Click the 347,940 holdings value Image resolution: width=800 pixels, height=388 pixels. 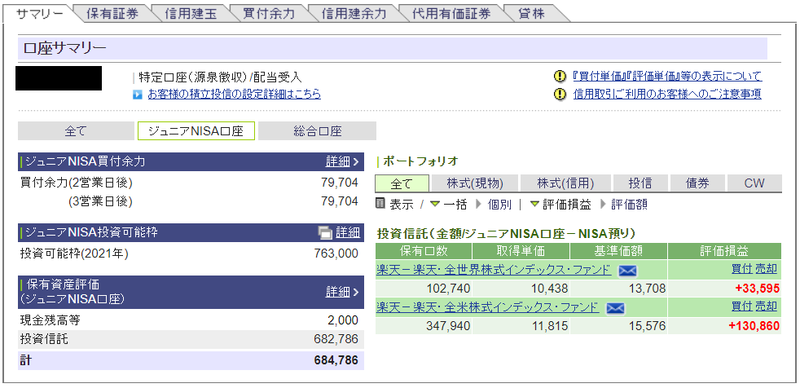click(448, 326)
